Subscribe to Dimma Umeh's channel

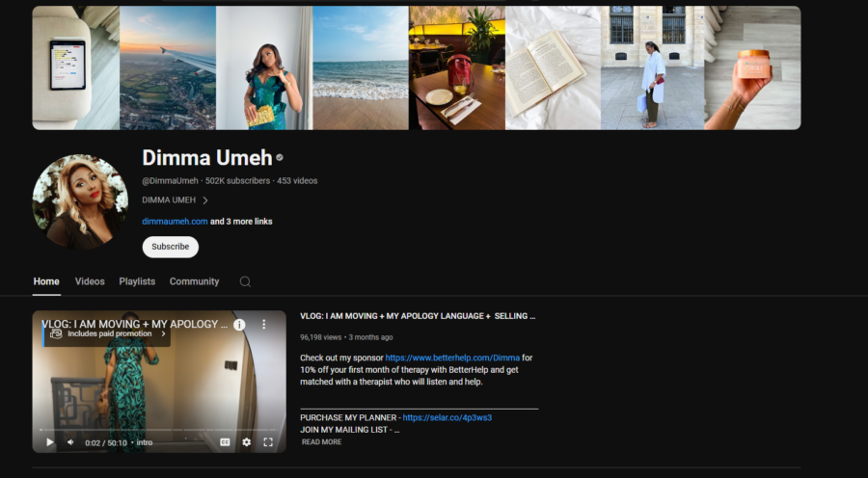coord(171,247)
